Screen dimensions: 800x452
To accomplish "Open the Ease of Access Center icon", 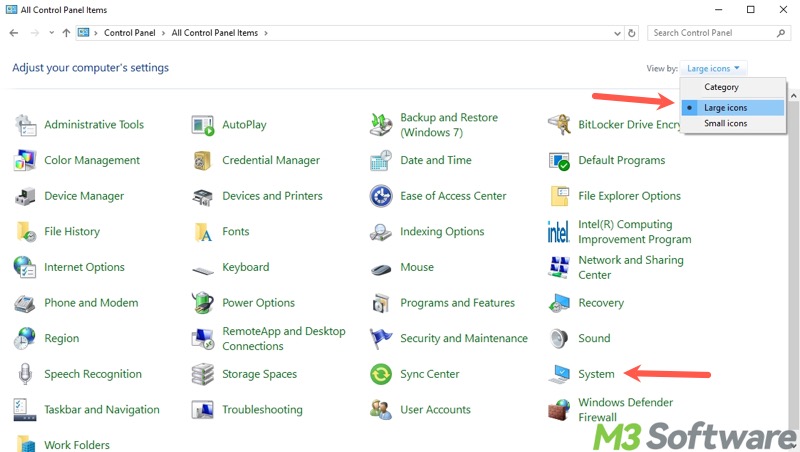I will 381,196.
